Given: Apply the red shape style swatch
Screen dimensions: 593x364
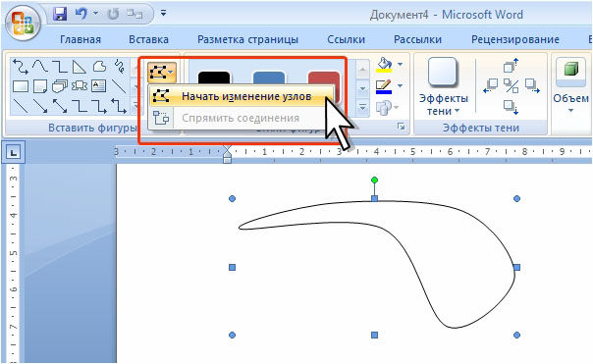Looking at the screenshot, I should (x=324, y=78).
